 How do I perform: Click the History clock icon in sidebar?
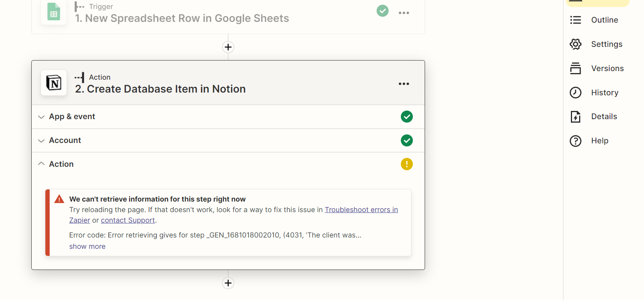(x=576, y=93)
